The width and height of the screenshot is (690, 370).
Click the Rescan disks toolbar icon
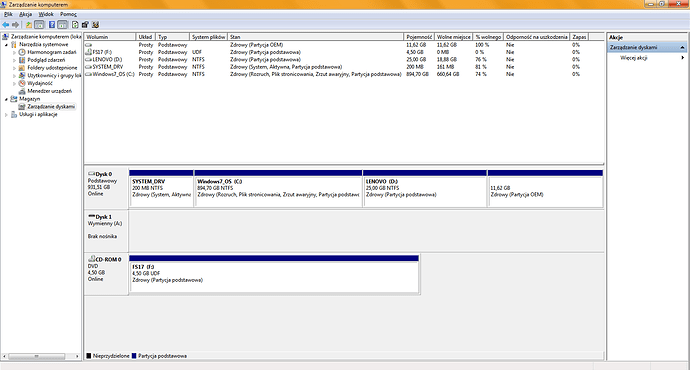coord(85,25)
